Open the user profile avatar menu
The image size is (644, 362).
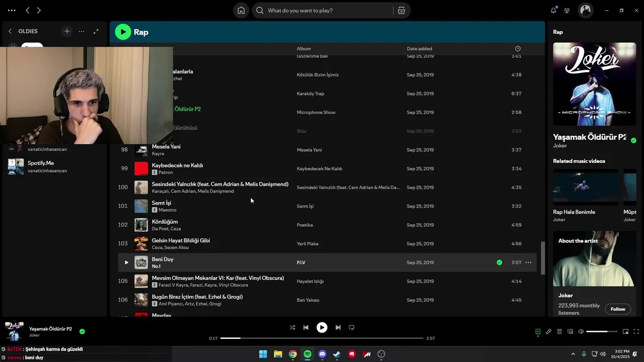point(585,10)
